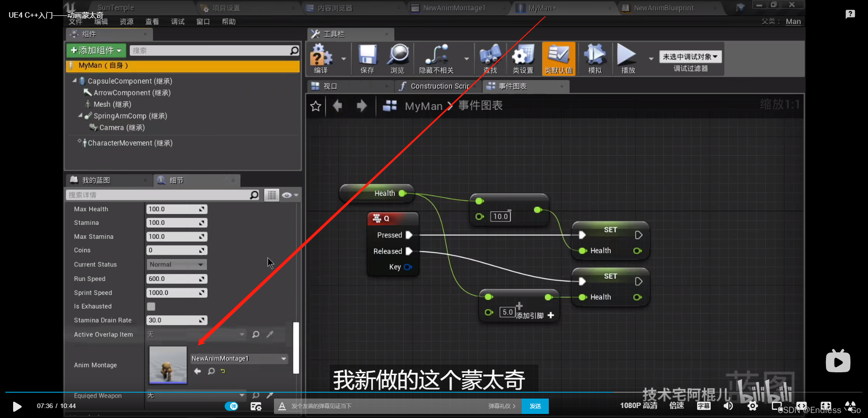Viewport: 868px width, 418px height.
Task: Click eyedropper picker beside Active Overlap Item
Action: [270, 334]
